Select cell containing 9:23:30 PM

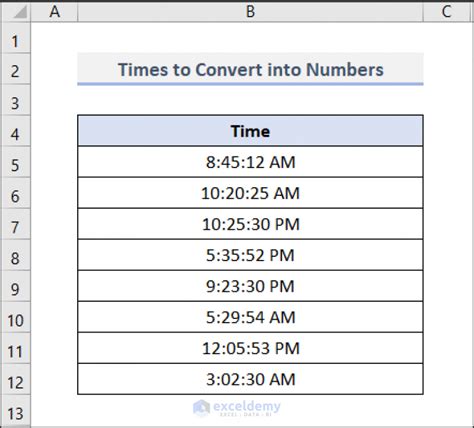click(250, 286)
